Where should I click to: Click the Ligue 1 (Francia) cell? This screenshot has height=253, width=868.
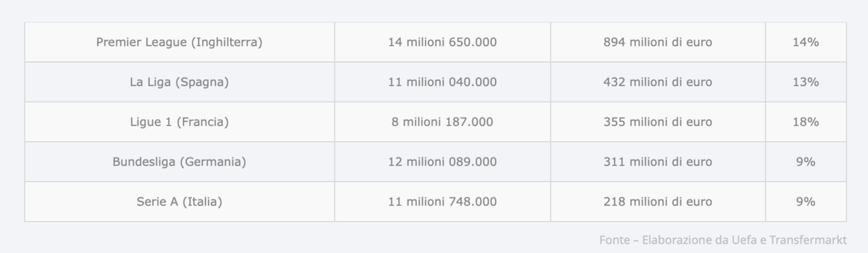pyautogui.click(x=180, y=122)
